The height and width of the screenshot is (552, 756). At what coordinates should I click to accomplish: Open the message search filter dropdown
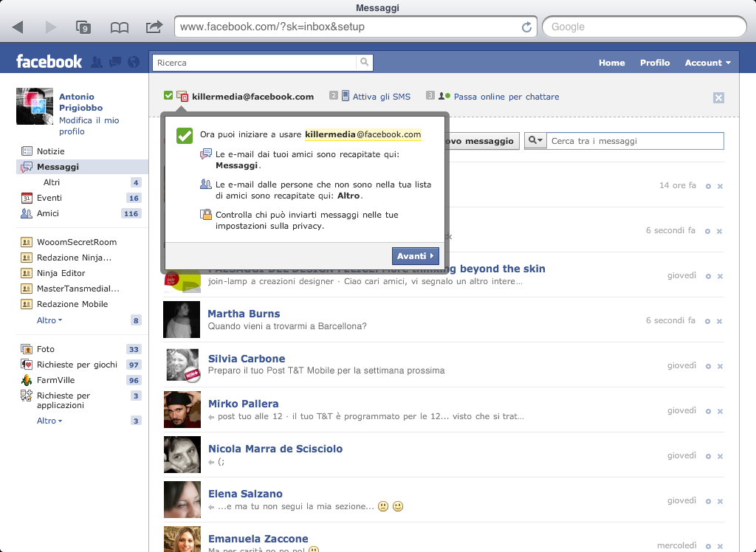[x=535, y=141]
